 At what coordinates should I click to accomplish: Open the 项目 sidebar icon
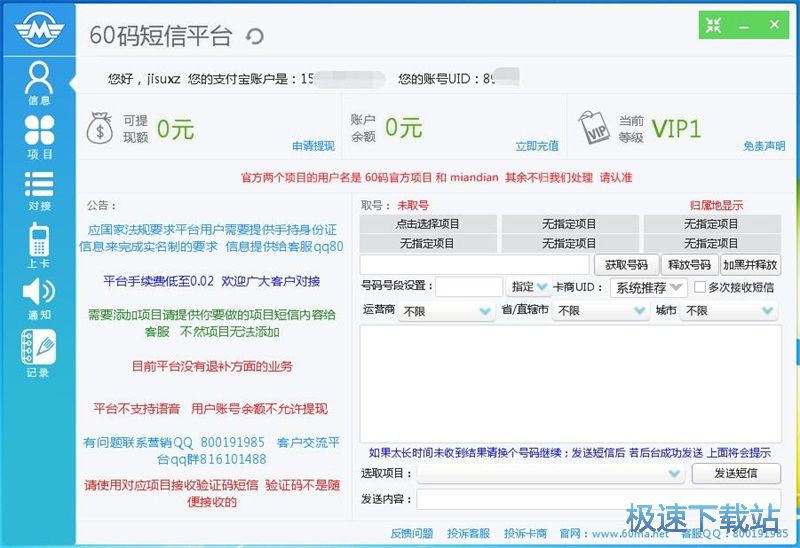[38, 136]
